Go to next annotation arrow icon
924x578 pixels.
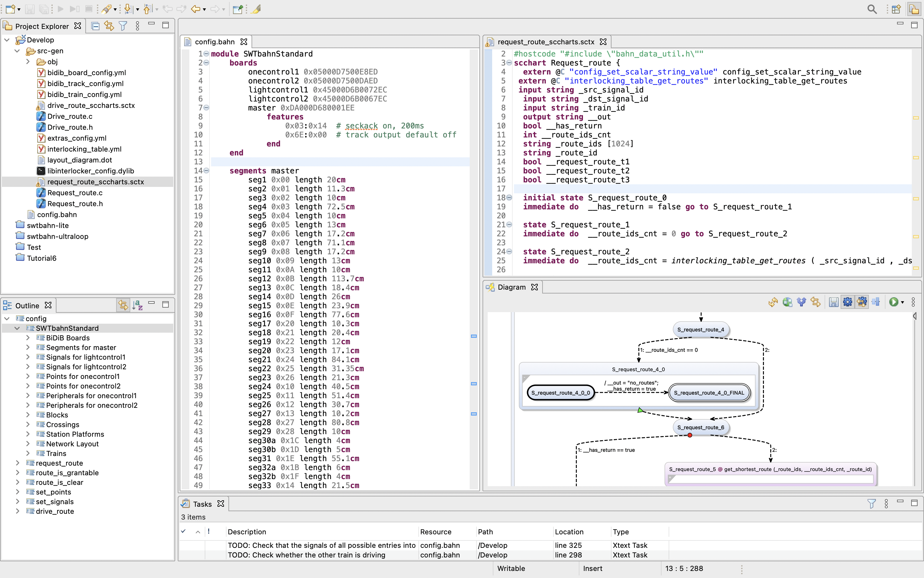[x=129, y=9]
